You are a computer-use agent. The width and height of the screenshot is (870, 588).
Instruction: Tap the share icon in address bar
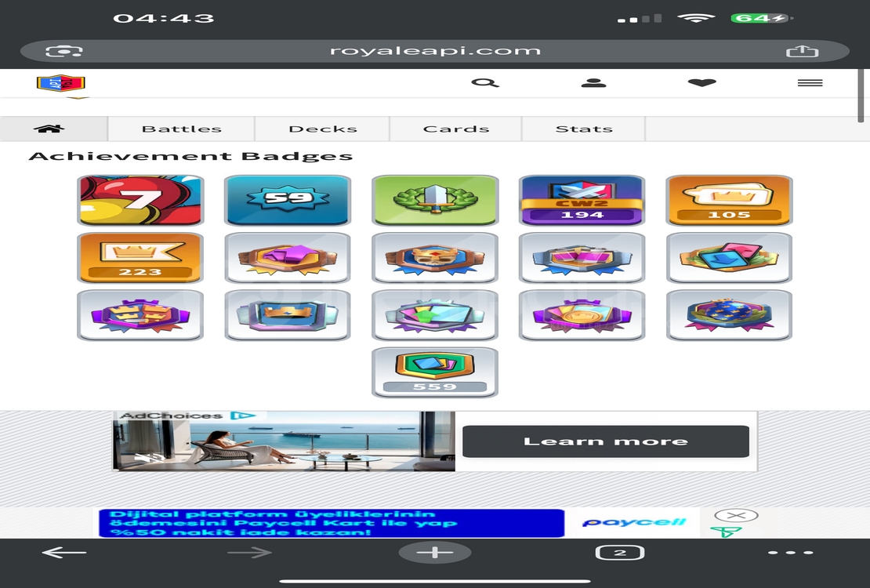pyautogui.click(x=803, y=51)
